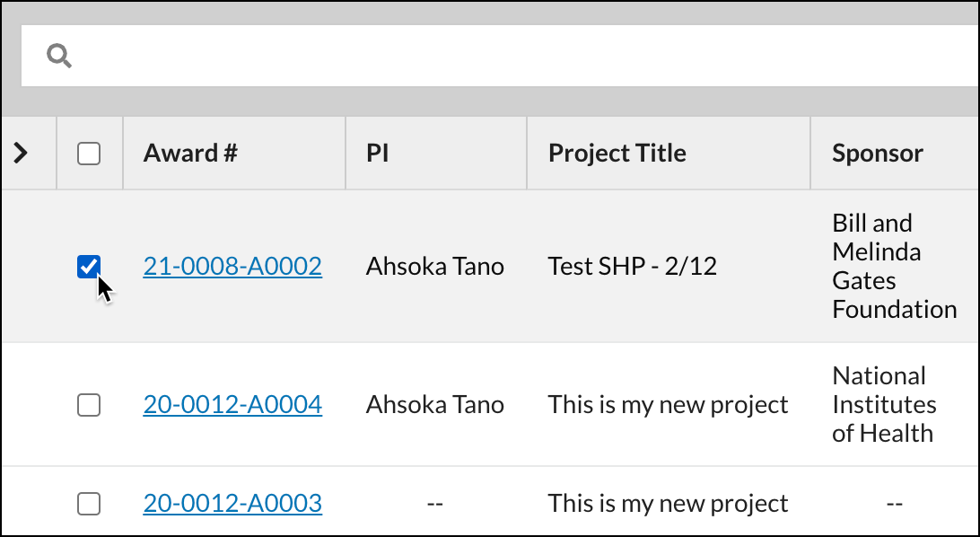
Task: Open award 20-0012-A0004
Action: click(232, 405)
